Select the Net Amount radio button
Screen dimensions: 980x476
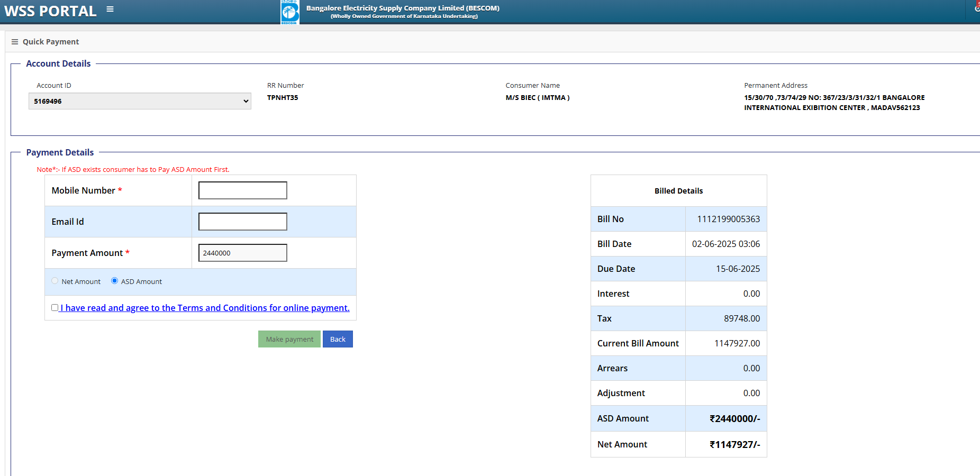tap(55, 281)
